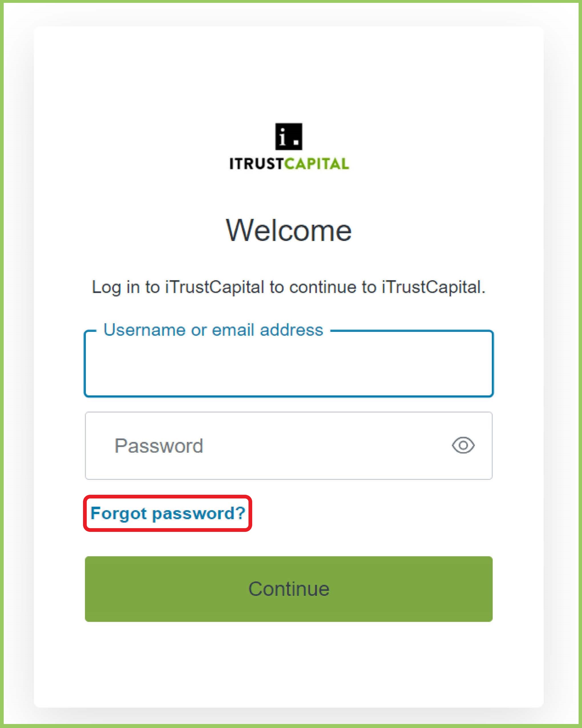The height and width of the screenshot is (728, 582).
Task: Open the Forgot password? link
Action: 168,513
